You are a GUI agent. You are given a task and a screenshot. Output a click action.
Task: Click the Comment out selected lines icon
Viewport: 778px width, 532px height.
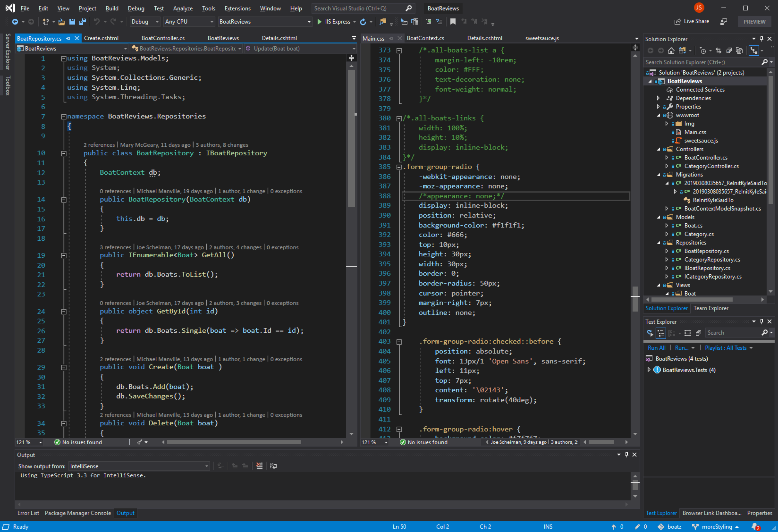pos(429,22)
